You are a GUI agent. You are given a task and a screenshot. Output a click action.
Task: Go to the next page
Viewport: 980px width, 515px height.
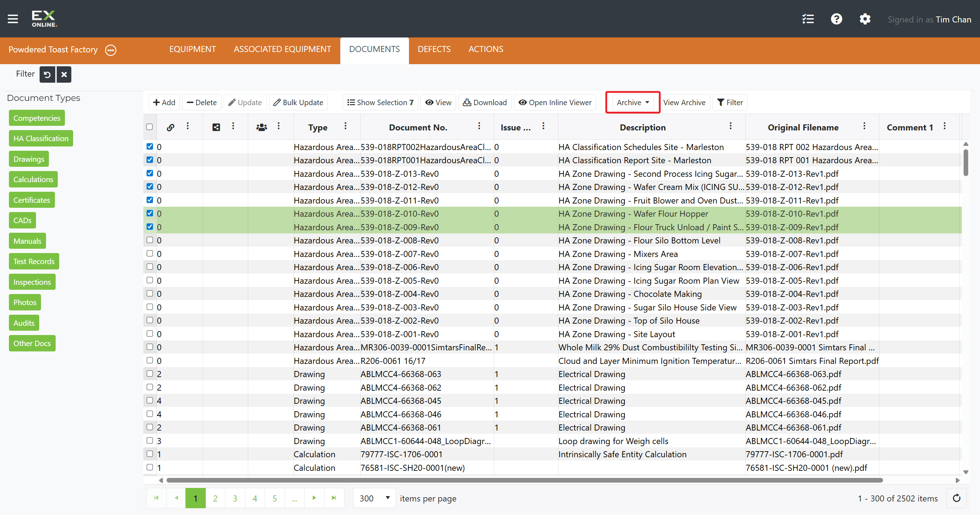(x=314, y=498)
